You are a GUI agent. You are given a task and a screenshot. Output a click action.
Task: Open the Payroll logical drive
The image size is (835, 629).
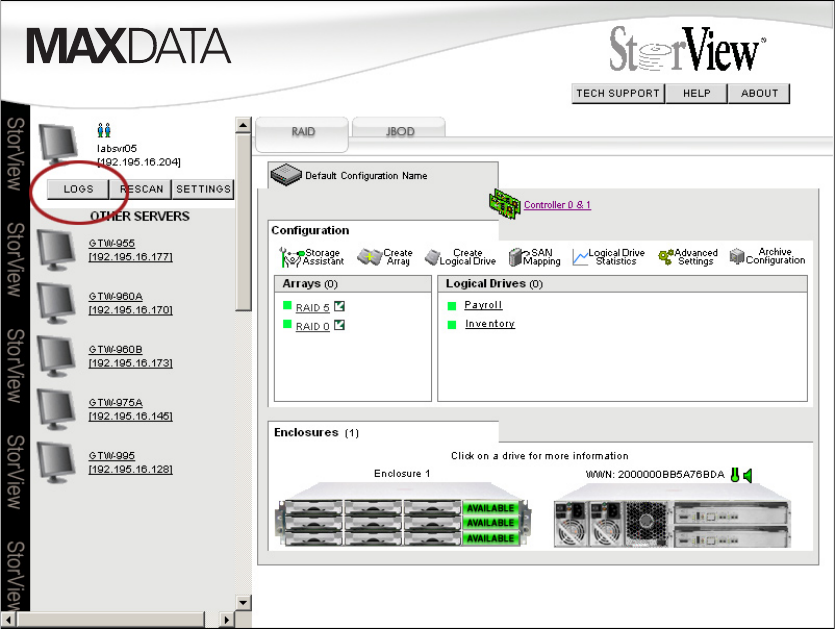483,305
